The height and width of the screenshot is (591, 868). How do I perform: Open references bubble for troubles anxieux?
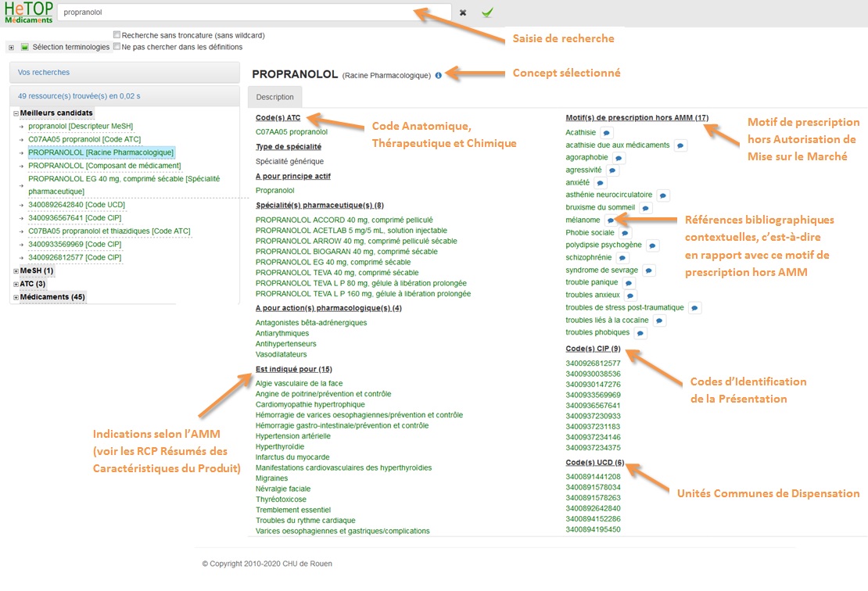tap(630, 295)
